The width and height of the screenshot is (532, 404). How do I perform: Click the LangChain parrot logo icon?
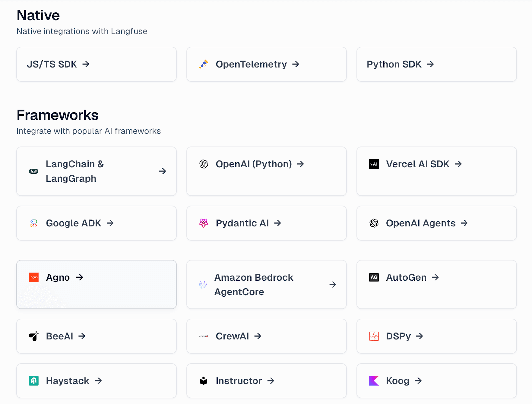(34, 171)
